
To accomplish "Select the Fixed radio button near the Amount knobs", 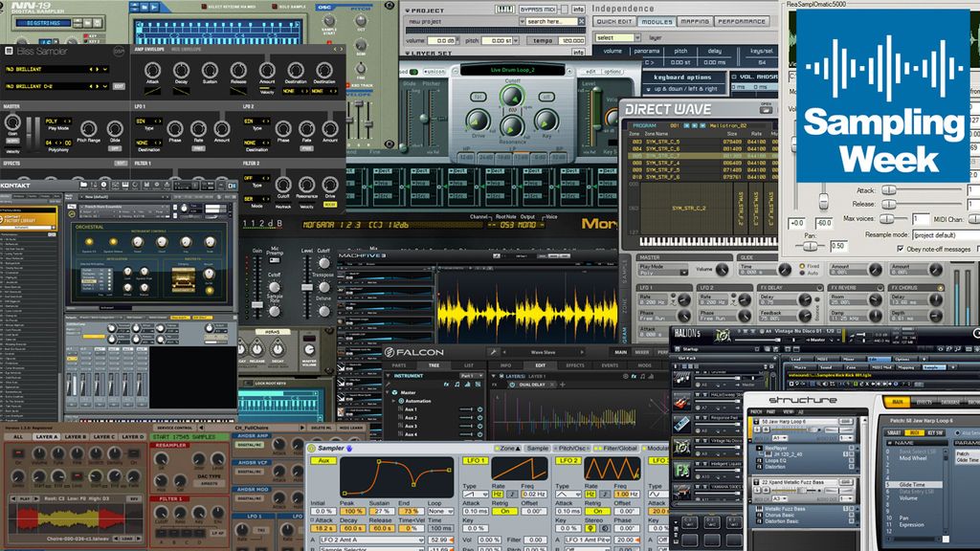I will (x=802, y=266).
